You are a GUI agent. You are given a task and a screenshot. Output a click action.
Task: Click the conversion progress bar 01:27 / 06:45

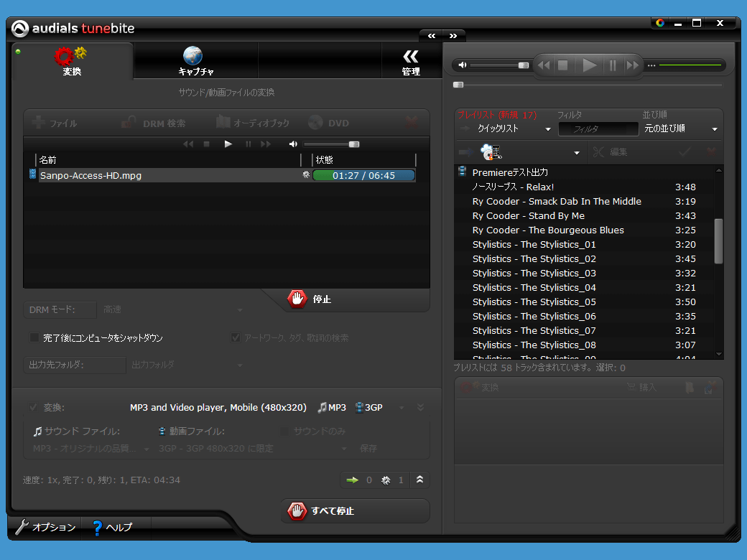[x=363, y=175]
